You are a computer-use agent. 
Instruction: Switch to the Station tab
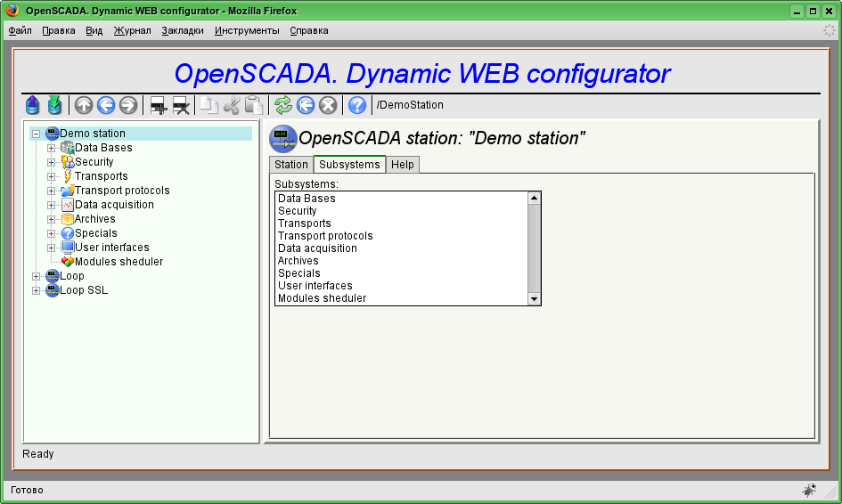291,165
